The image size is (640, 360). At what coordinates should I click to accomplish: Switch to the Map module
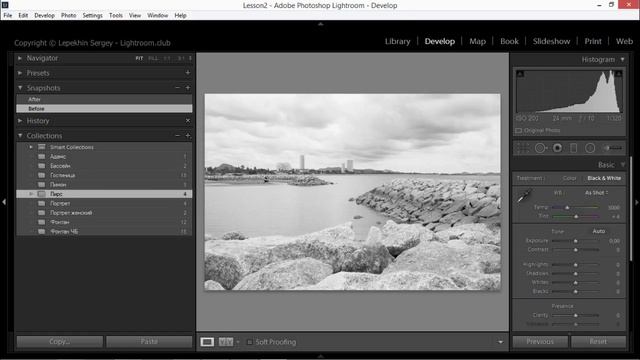478,41
